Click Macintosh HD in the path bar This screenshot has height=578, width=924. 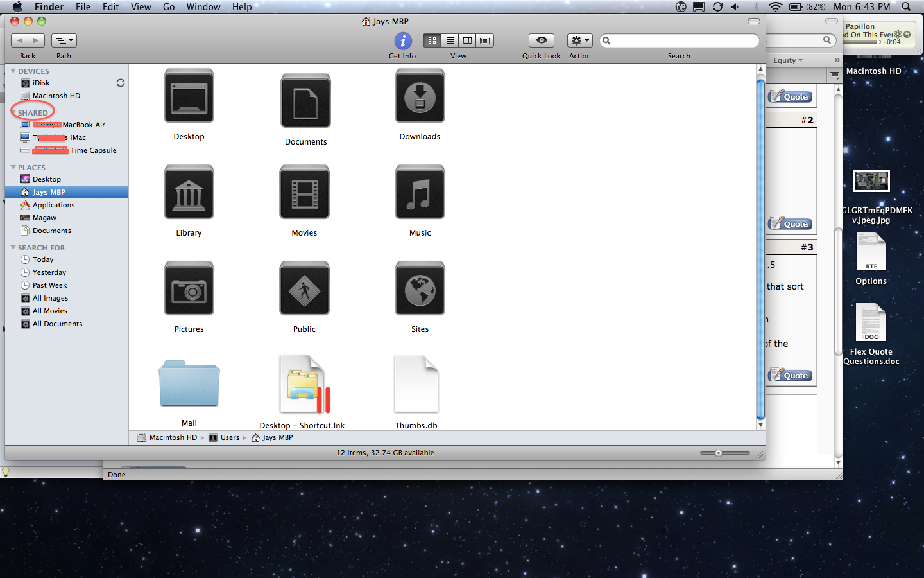point(167,437)
